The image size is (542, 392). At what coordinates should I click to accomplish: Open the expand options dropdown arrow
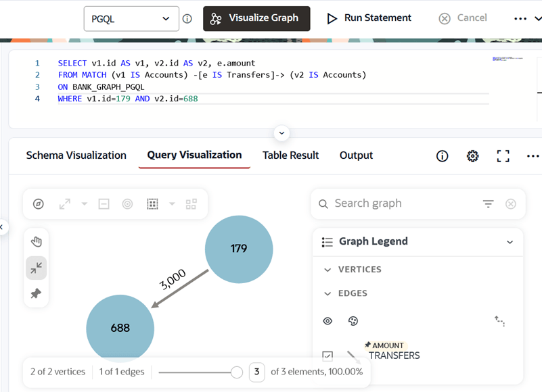(85, 203)
